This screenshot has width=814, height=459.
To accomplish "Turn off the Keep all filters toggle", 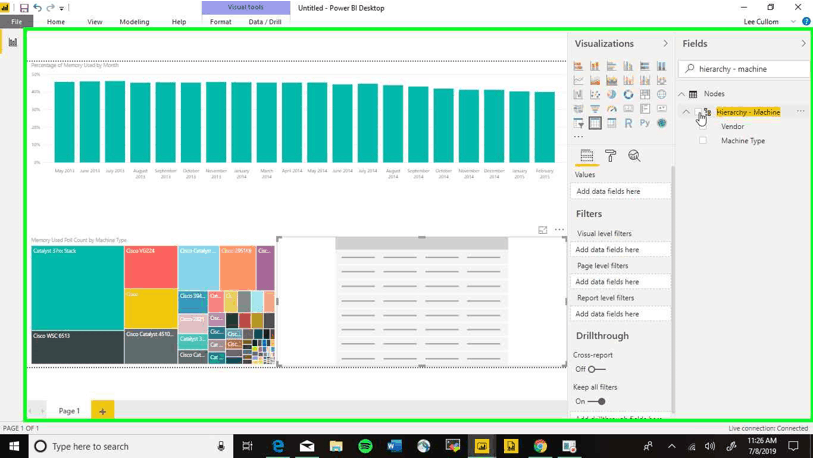I will 596,401.
